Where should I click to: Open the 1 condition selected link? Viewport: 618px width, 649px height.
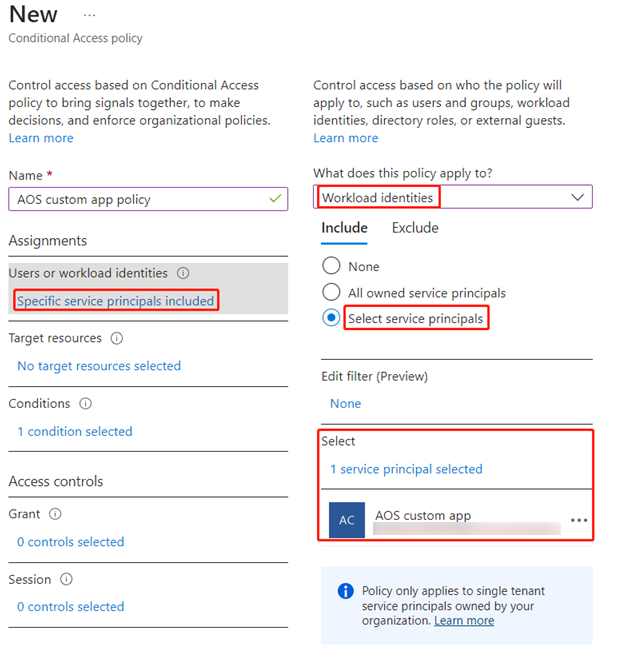click(75, 432)
